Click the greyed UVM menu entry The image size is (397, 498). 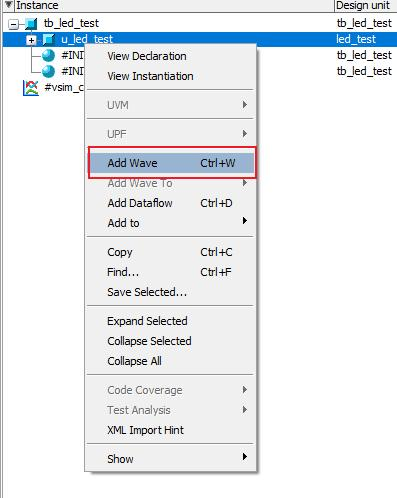(x=170, y=105)
